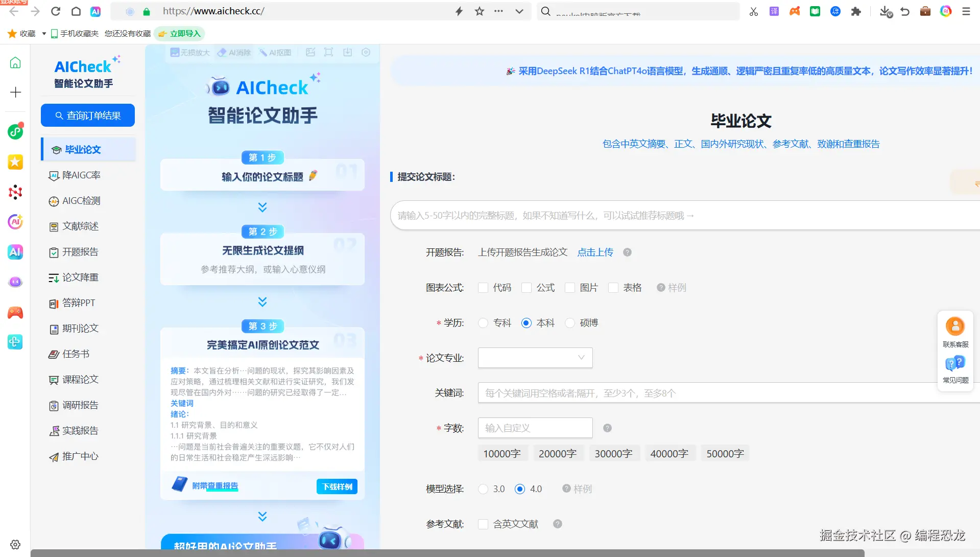The image size is (980, 557).
Task: Open the address bar more options icon
Action: click(498, 11)
